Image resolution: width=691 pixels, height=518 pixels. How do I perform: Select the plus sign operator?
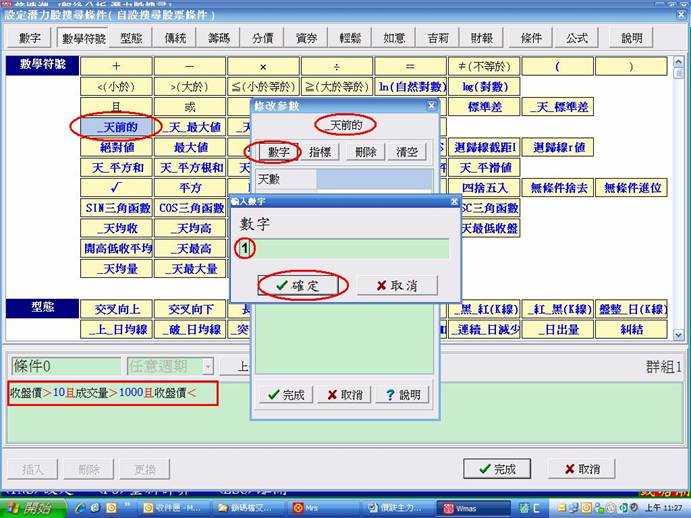[x=116, y=66]
